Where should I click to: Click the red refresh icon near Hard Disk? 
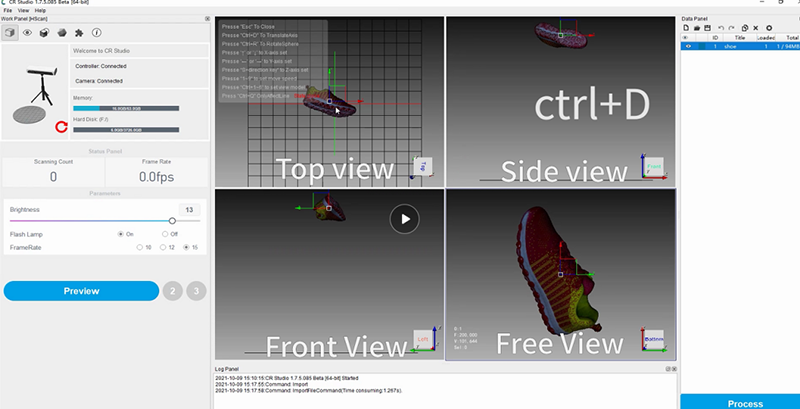[61, 127]
